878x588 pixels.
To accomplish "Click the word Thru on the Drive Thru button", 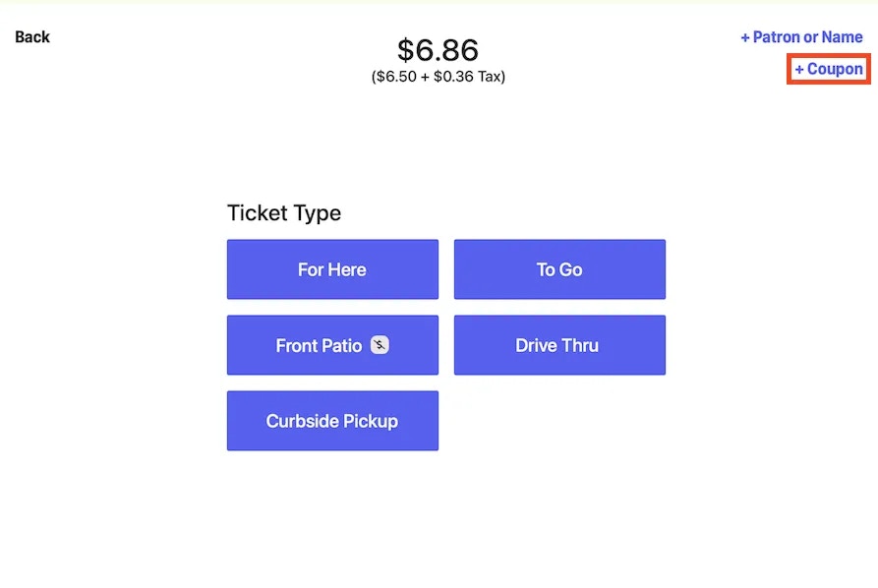I will (579, 345).
